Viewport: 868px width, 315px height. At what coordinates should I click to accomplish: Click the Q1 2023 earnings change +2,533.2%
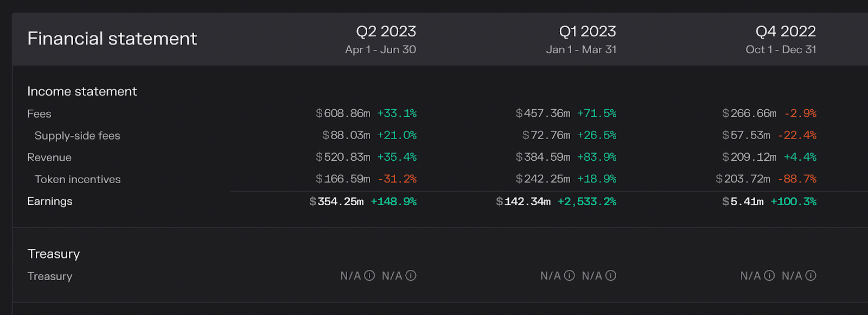pyautogui.click(x=587, y=201)
